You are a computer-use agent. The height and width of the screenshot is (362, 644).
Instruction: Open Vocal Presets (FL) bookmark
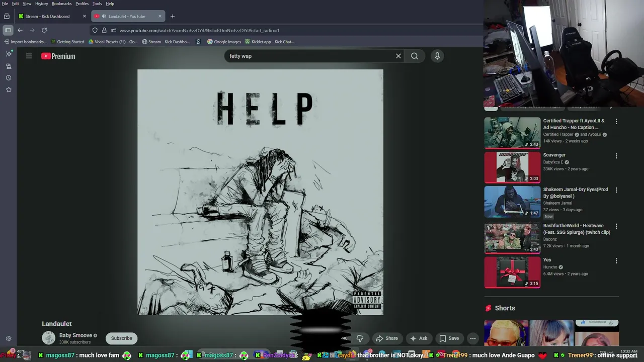[x=113, y=42]
